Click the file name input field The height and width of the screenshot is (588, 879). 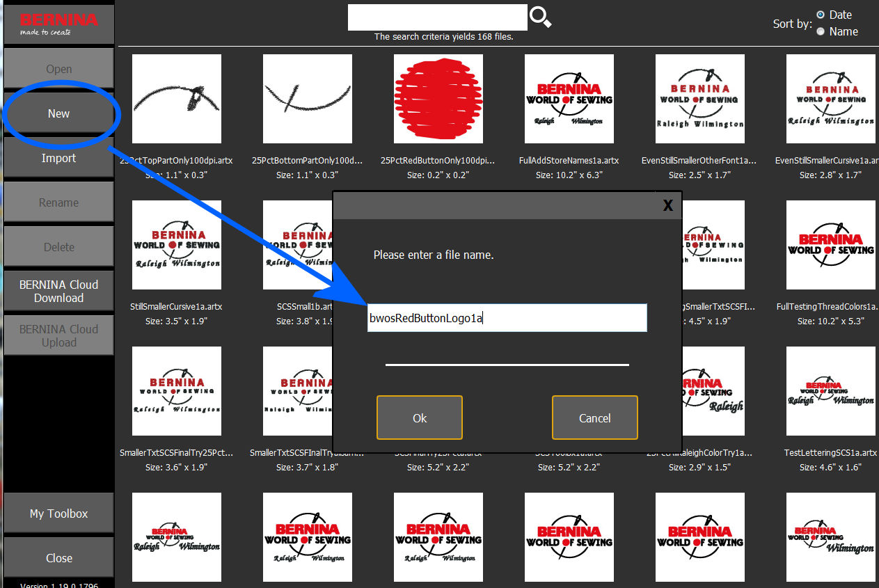click(x=507, y=318)
